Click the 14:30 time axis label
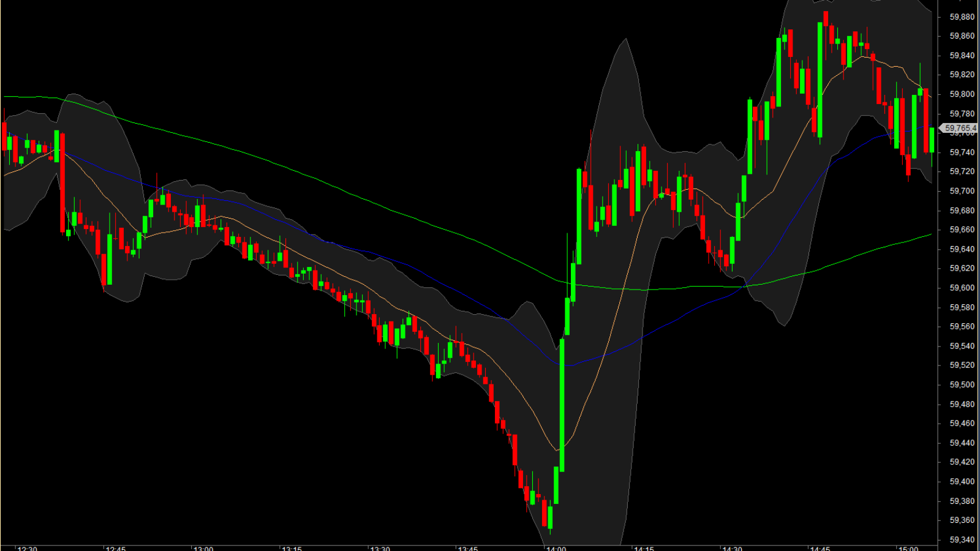Viewport: 980px width, 551px height. click(x=732, y=549)
